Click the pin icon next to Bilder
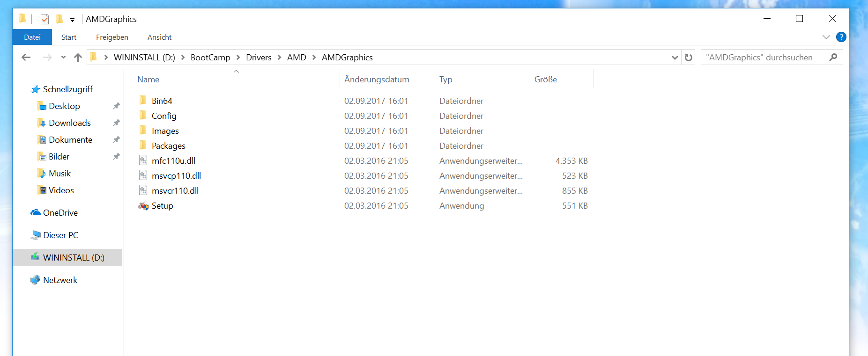868x356 pixels. (116, 156)
